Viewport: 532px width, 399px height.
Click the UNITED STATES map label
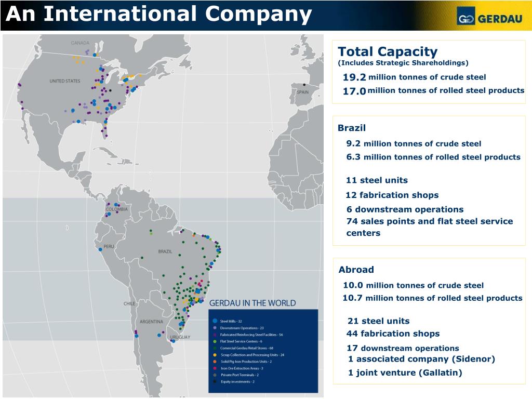click(x=65, y=81)
